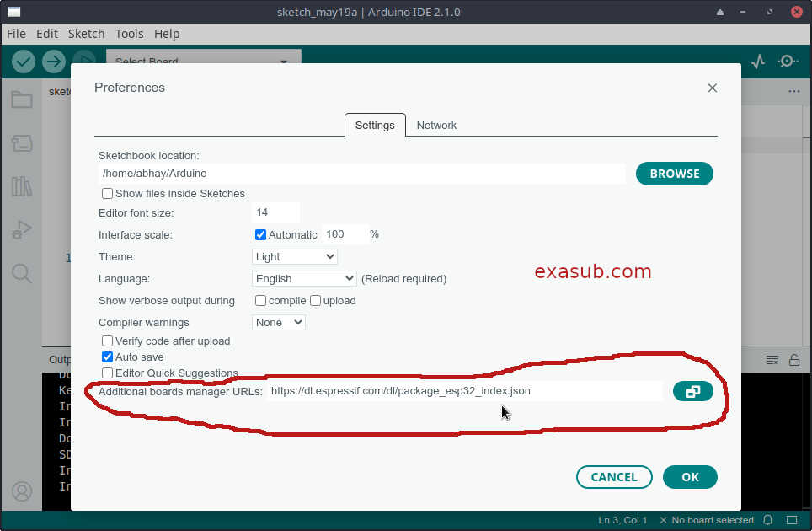The image size is (812, 531).
Task: Click the copy icon next to board URLs field
Action: click(692, 390)
